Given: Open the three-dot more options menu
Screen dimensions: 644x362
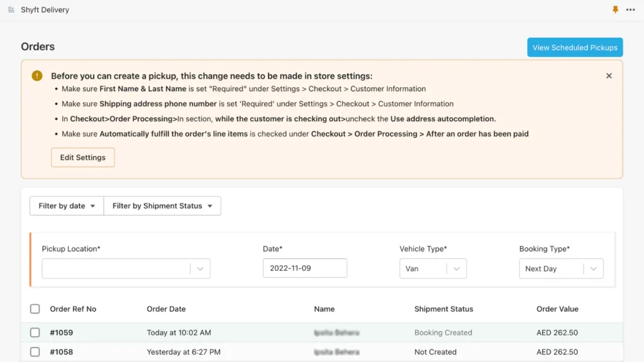Looking at the screenshot, I should pos(630,9).
